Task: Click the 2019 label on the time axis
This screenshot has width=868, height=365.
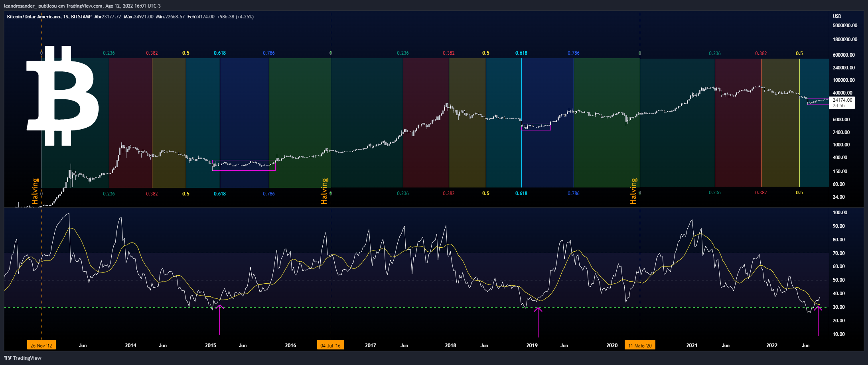Action: click(x=532, y=345)
